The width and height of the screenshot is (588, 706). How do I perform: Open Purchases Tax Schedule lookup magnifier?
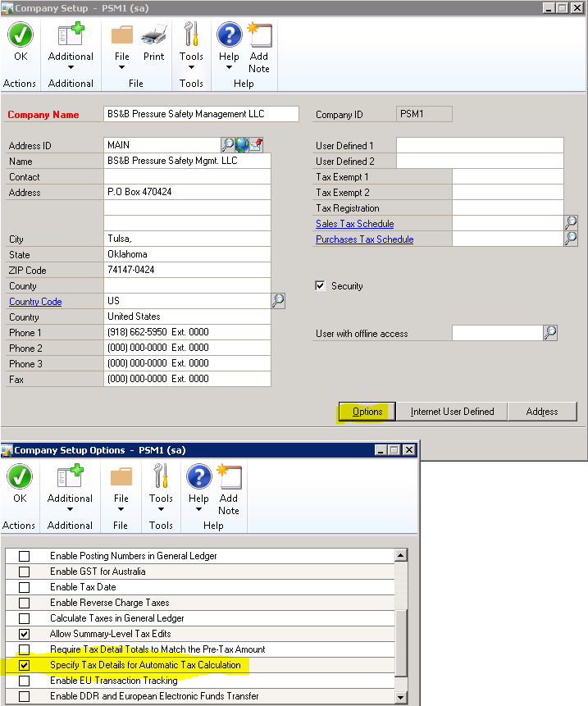click(x=571, y=239)
